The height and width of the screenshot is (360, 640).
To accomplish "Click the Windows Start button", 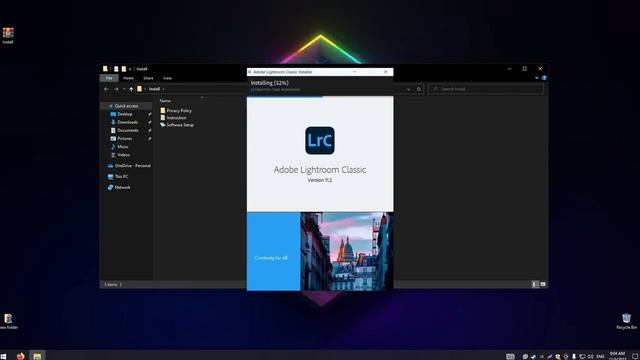I will (4, 356).
